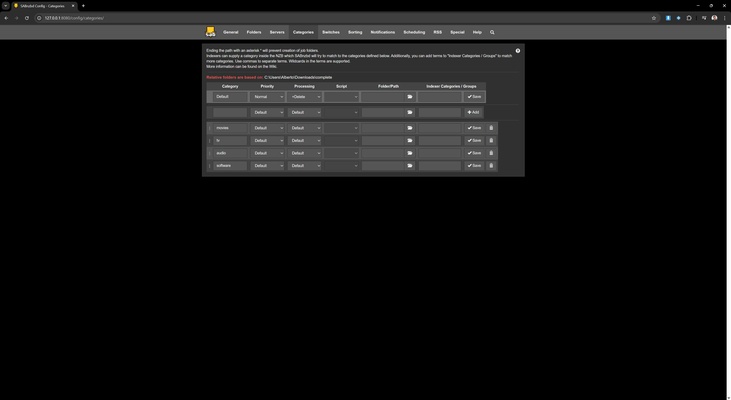
Task: Delete the movies category with trash icon
Action: coord(491,128)
